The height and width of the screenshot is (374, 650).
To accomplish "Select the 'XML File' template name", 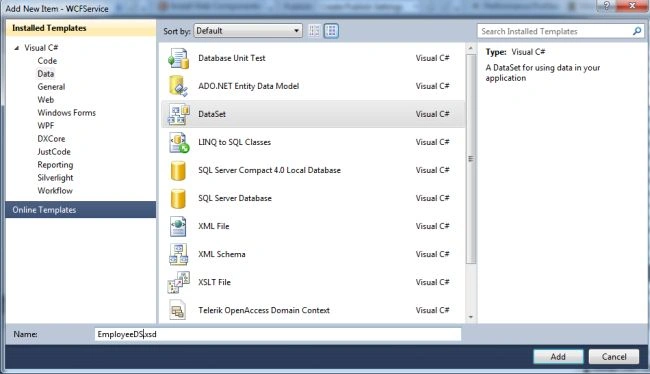I will [214, 226].
